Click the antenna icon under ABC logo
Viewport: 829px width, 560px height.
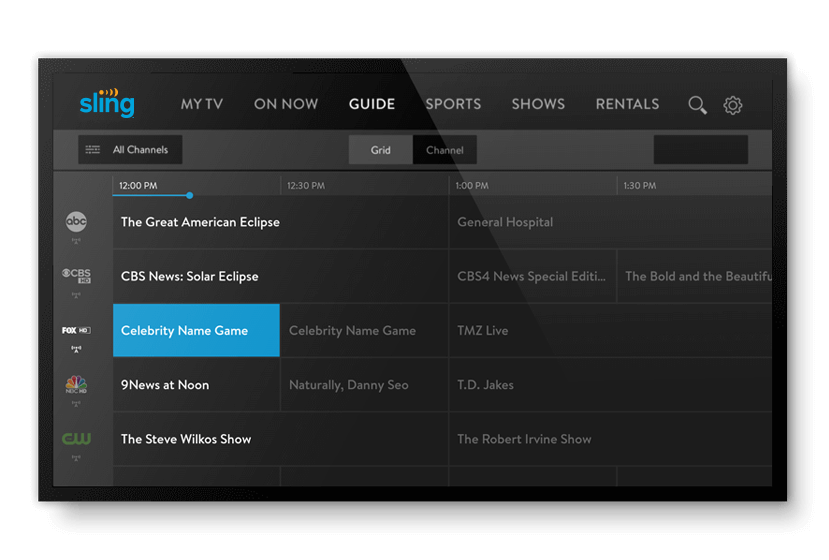coord(76,241)
